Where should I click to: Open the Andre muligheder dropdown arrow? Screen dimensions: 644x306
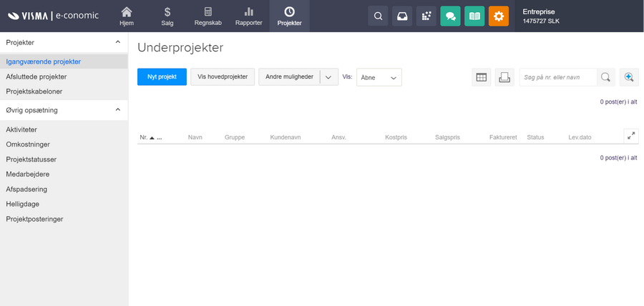tap(328, 77)
